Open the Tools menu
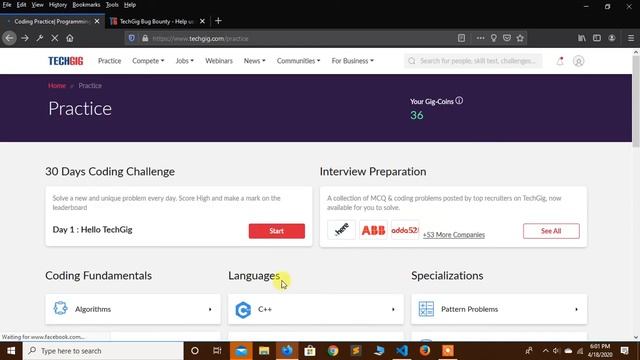 coord(112,5)
